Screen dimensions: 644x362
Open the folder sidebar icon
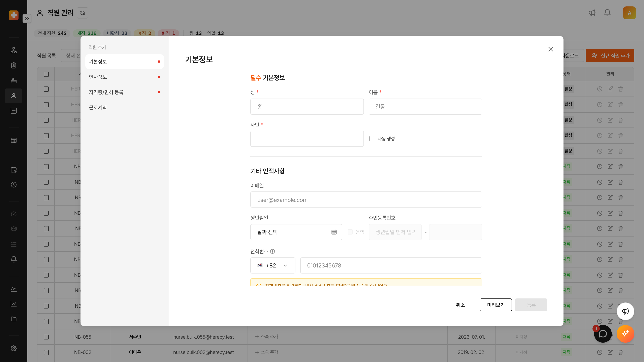click(13, 319)
